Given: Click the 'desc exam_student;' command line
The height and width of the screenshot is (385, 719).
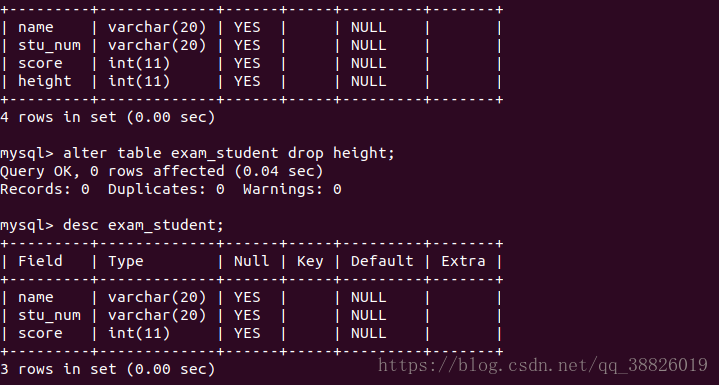Looking at the screenshot, I should 143,226.
